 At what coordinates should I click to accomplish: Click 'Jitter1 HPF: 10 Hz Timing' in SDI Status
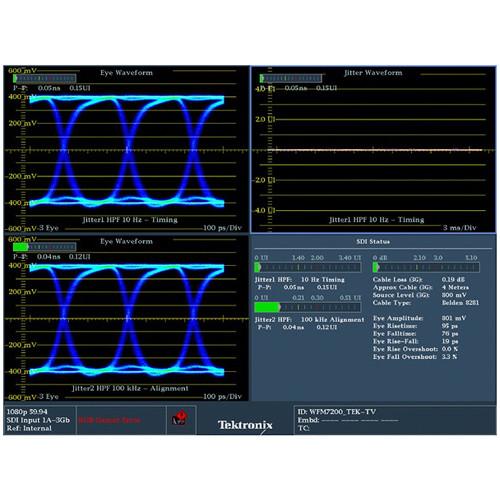(x=299, y=279)
